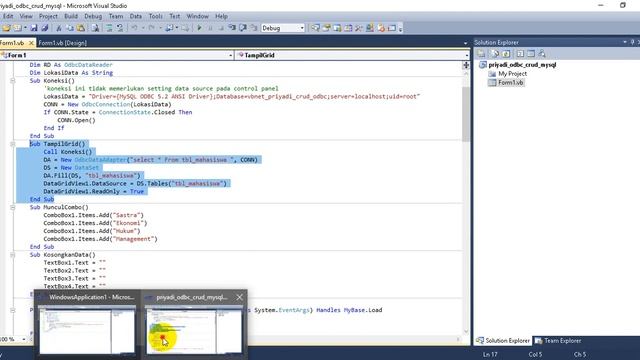Screen dimensions: 640x360
Task: Open the Build menu
Action: pos(71,16)
